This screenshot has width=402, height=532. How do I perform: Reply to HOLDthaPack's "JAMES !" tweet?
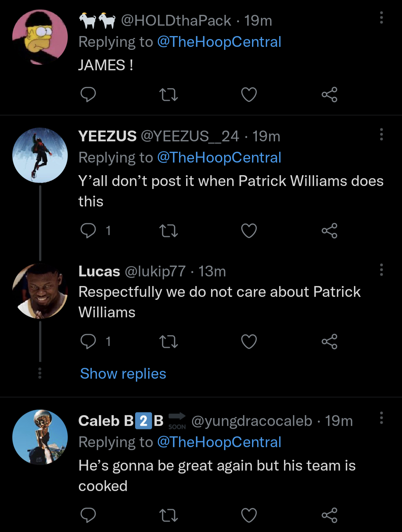click(88, 94)
